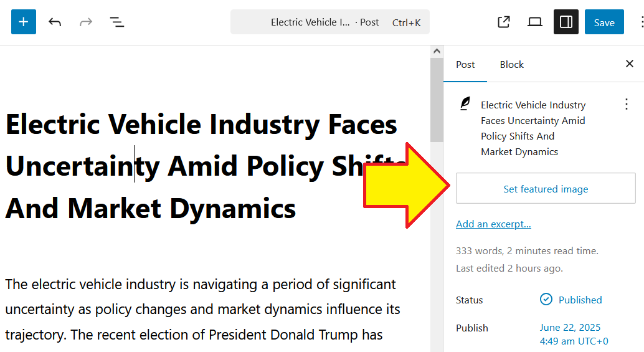This screenshot has height=352, width=644.
Task: Open post actions three-dot menu
Action: coord(627,104)
